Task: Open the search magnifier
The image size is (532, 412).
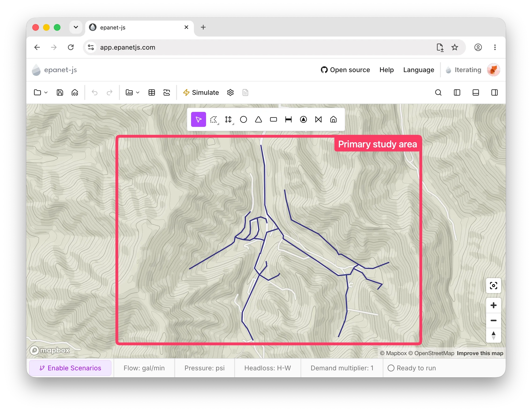Action: (438, 92)
